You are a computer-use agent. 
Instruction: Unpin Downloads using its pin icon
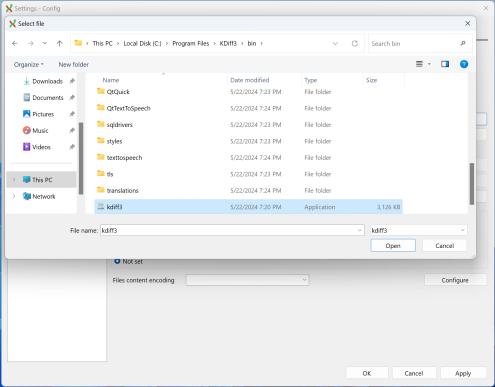72,81
